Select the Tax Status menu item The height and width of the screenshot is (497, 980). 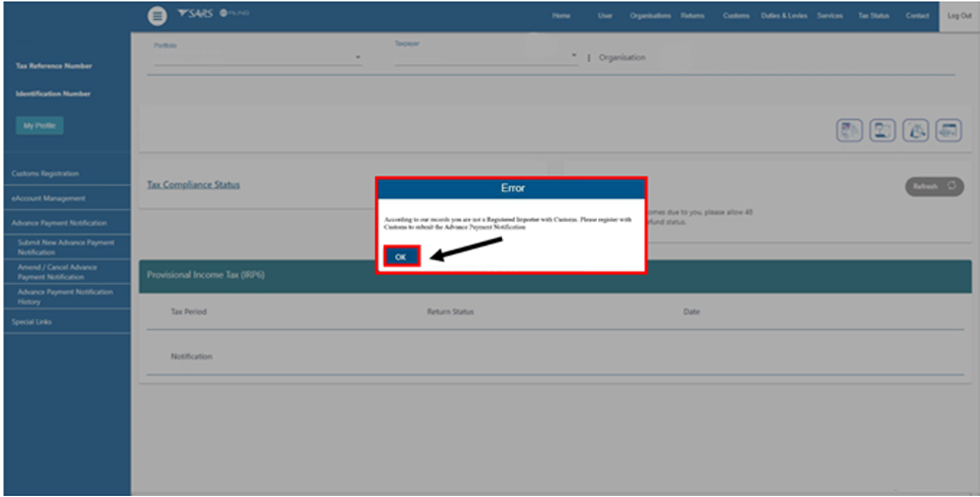pos(873,16)
